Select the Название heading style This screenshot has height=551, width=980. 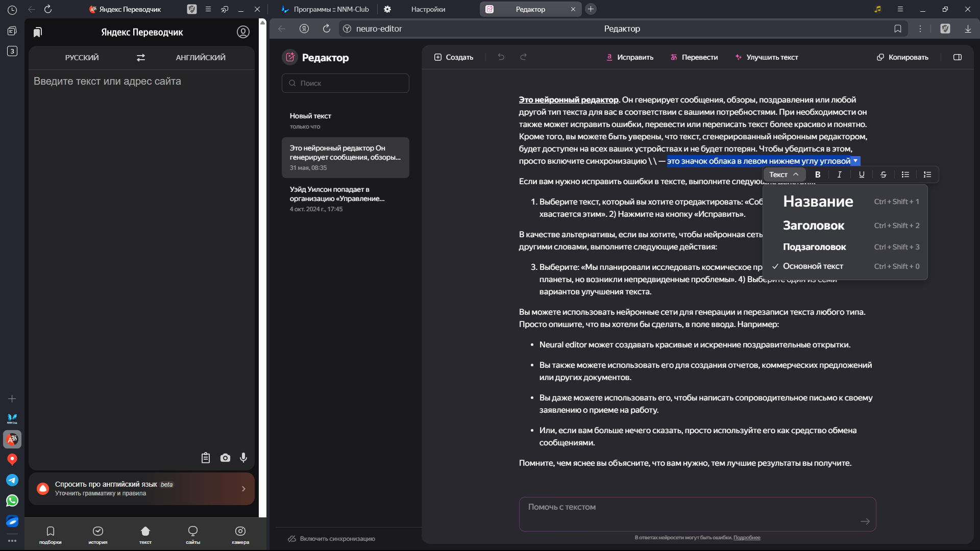coord(845,202)
